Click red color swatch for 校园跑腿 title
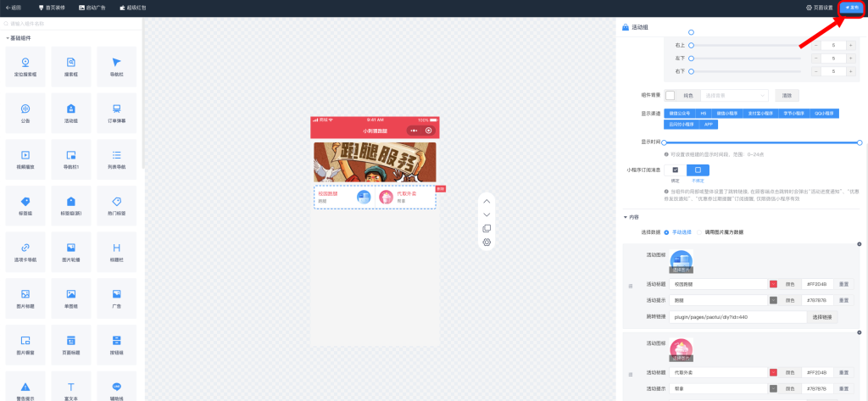868x401 pixels. tap(773, 284)
